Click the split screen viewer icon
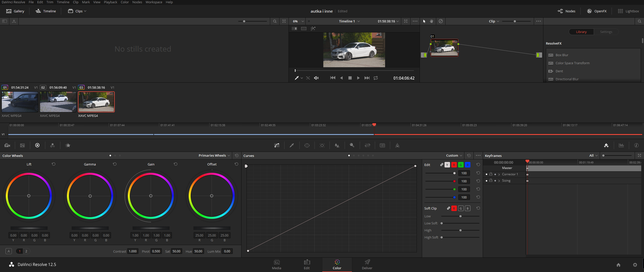Screen dimensions: 644x272 (x=304, y=29)
